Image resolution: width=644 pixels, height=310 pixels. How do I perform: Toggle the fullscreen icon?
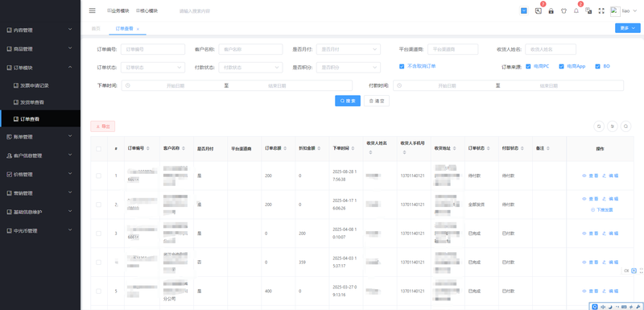click(x=601, y=11)
